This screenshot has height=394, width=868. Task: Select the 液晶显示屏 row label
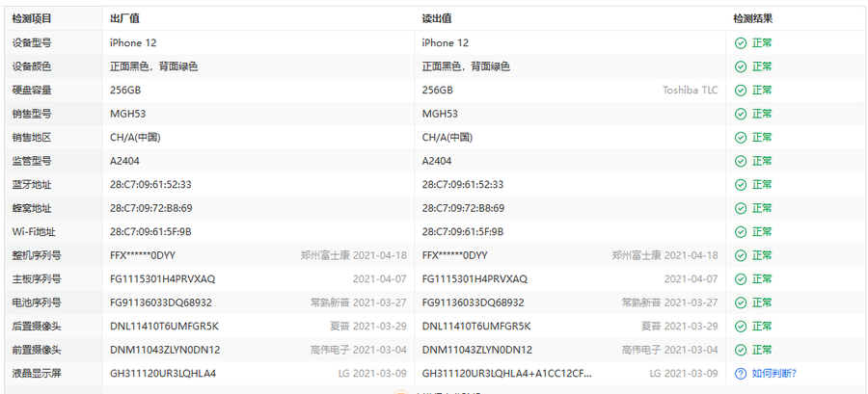(37, 374)
